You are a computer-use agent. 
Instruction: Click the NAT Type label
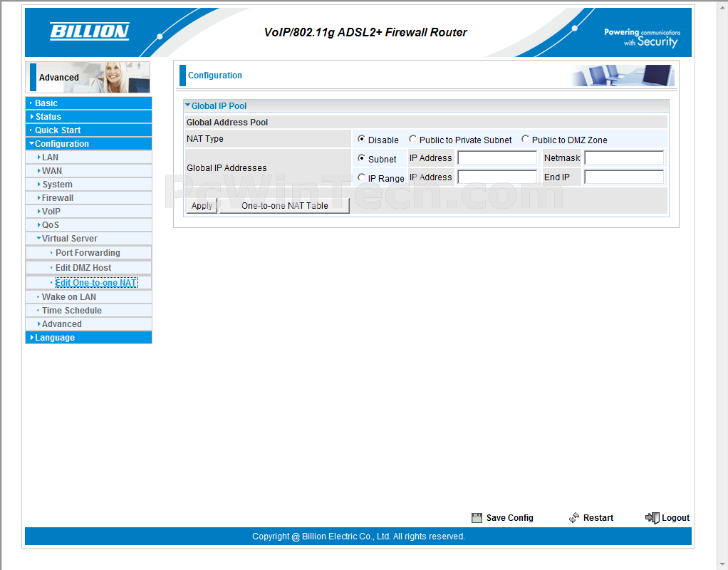[x=204, y=138]
